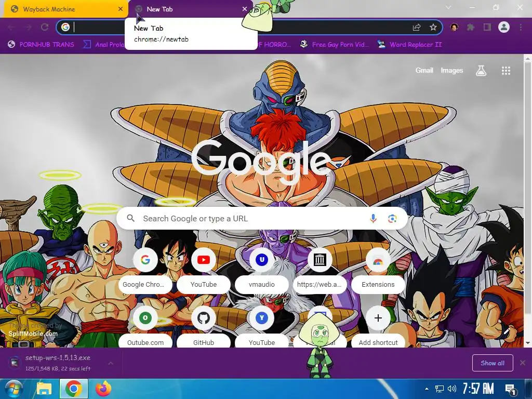532x399 pixels.
Task: Open Gmail link
Action: coord(424,70)
